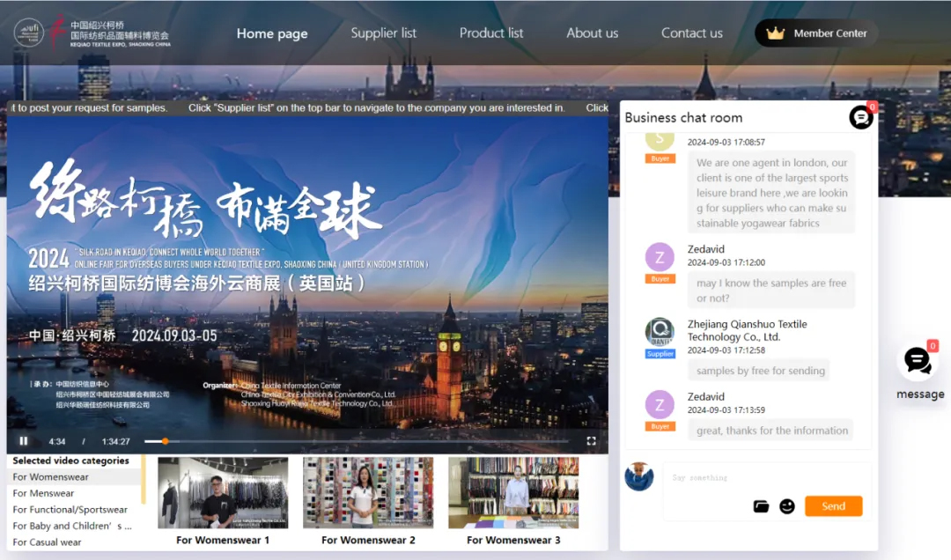Click the video progress bar
The image size is (951, 560).
[x=357, y=441]
